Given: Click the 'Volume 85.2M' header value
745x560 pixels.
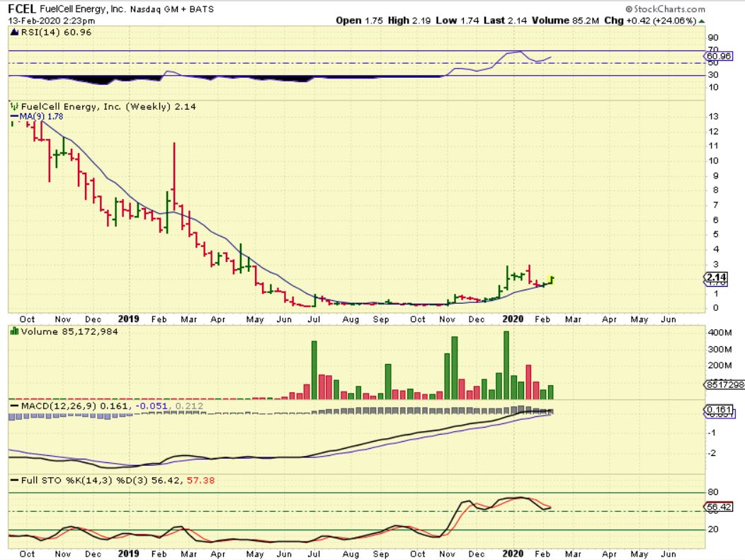Looking at the screenshot, I should coord(565,21).
